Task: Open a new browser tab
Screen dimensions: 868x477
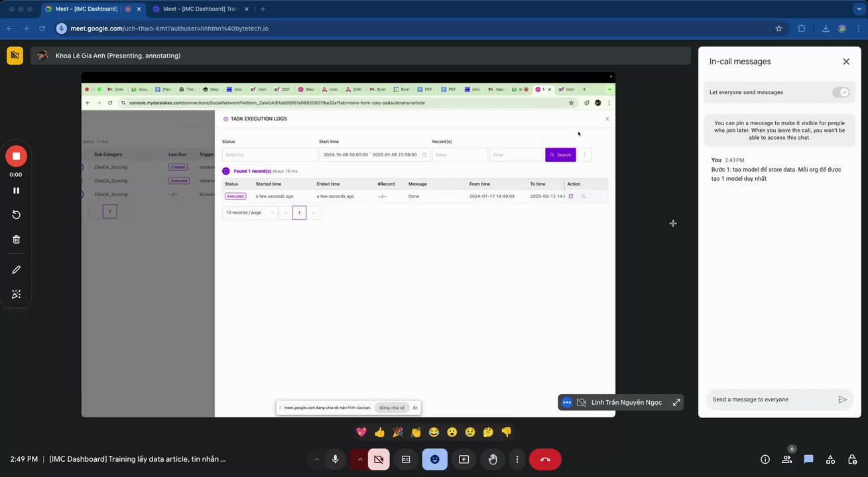Action: (x=263, y=9)
